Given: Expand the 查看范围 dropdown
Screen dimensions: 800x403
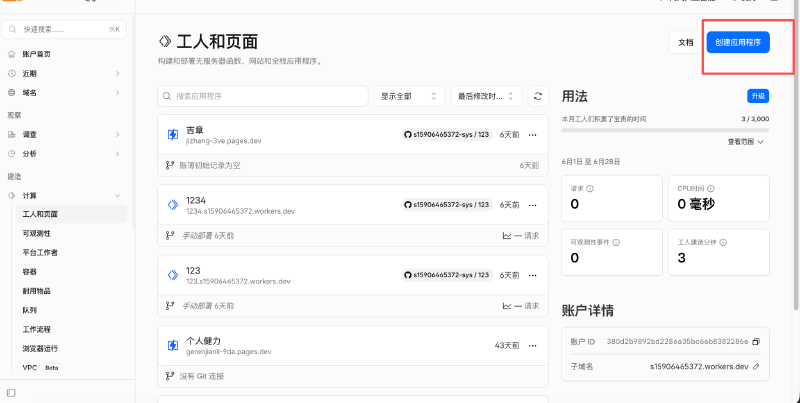Looking at the screenshot, I should (745, 142).
